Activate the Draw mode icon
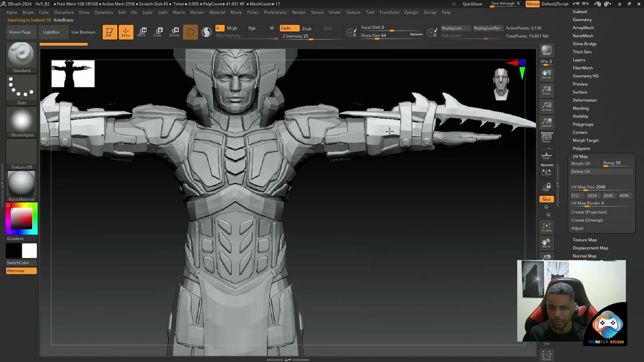 pyautogui.click(x=126, y=32)
